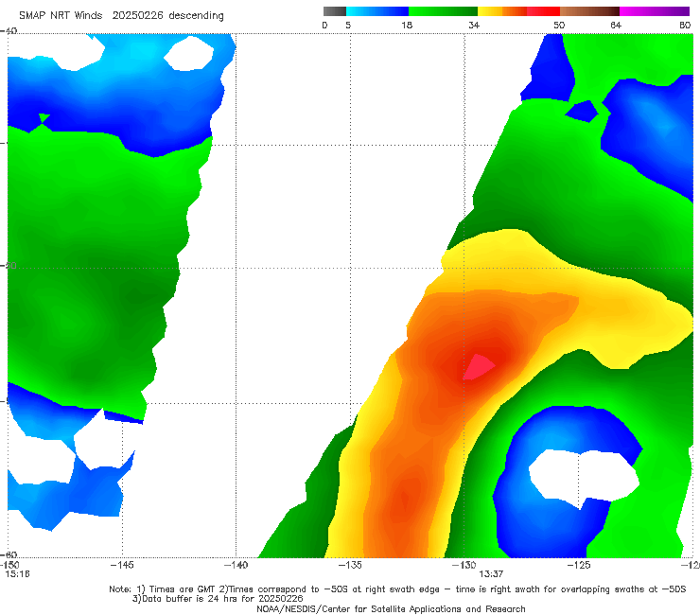
Task: Click the yellow segment of the color scale
Action: (490, 11)
